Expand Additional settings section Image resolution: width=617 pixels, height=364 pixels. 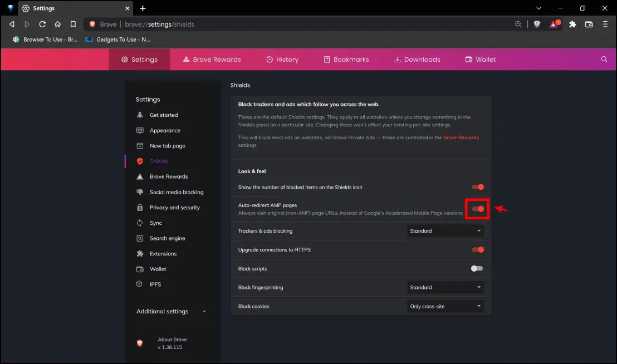(171, 311)
